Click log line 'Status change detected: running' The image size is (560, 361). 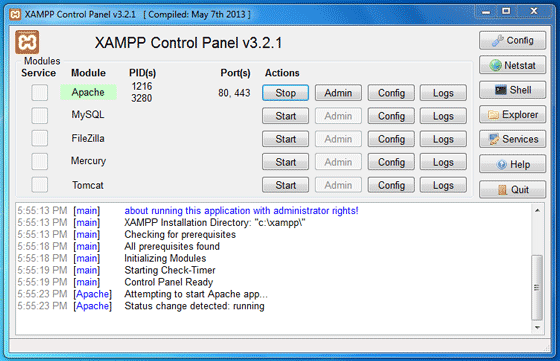194,306
